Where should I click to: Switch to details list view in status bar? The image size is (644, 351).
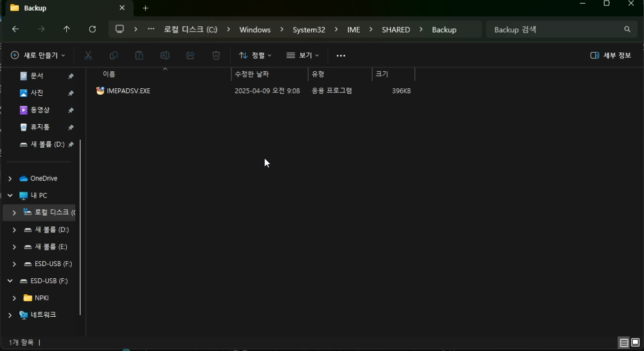coord(624,342)
